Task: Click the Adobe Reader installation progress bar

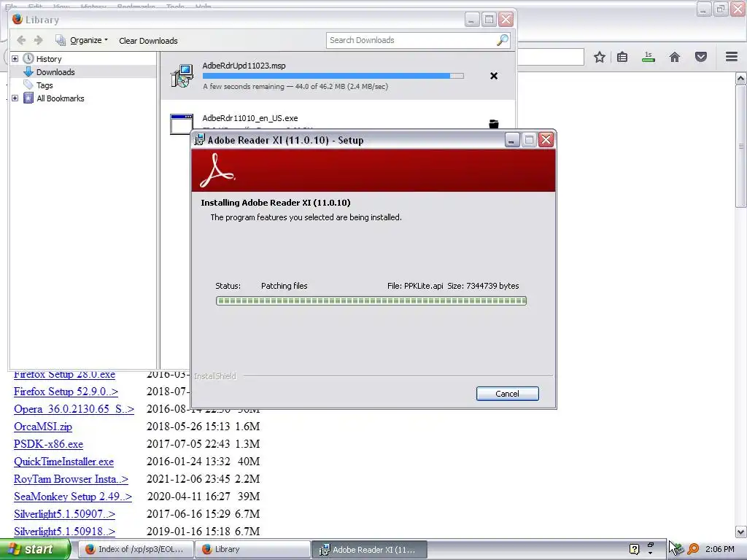Action: 371,301
